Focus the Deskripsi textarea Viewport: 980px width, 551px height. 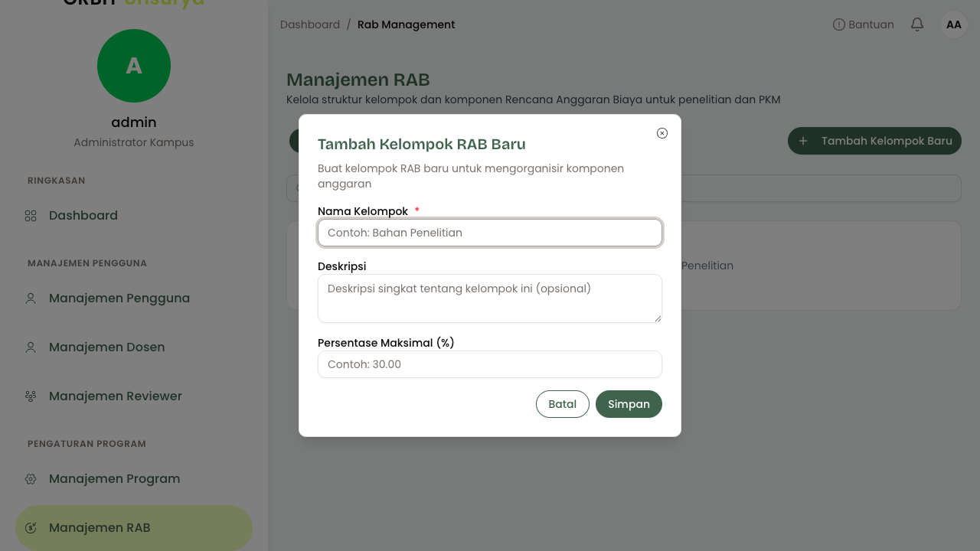click(490, 298)
